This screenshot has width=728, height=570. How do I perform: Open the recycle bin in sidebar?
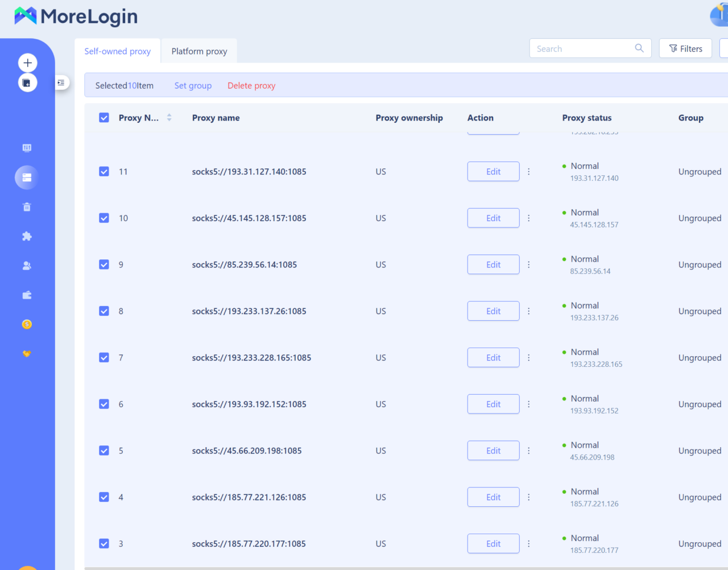coord(27,207)
